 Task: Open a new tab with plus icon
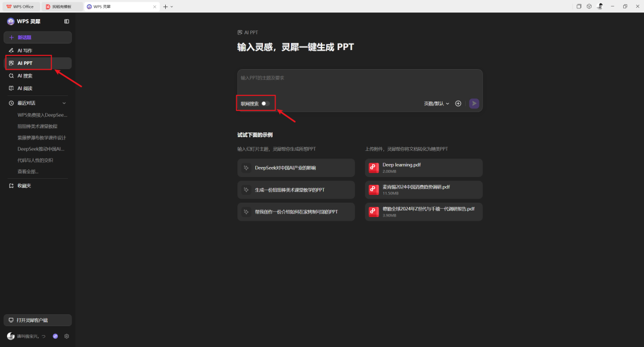166,7
